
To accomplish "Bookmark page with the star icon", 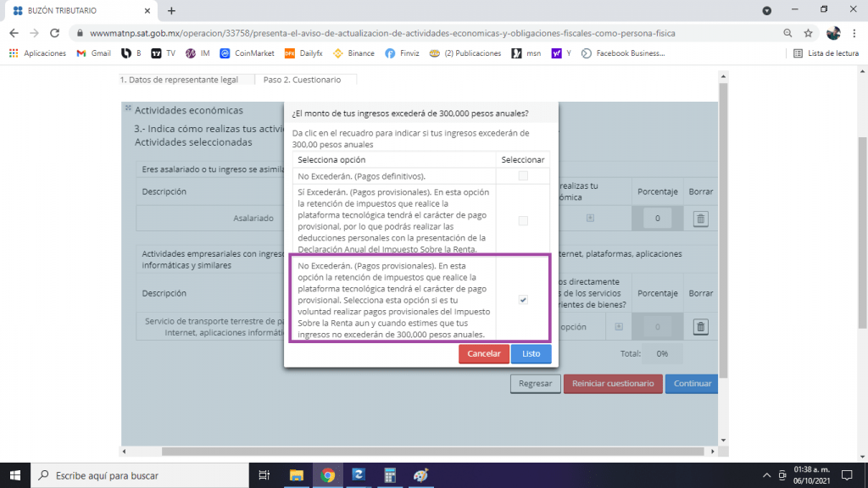I will pos(808,33).
